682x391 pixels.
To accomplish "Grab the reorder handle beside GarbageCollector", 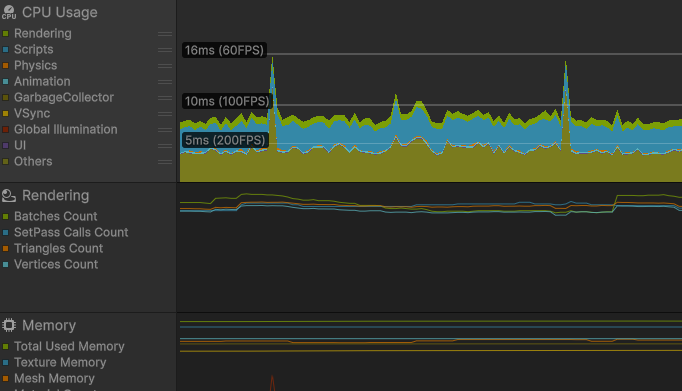I will pyautogui.click(x=165, y=98).
